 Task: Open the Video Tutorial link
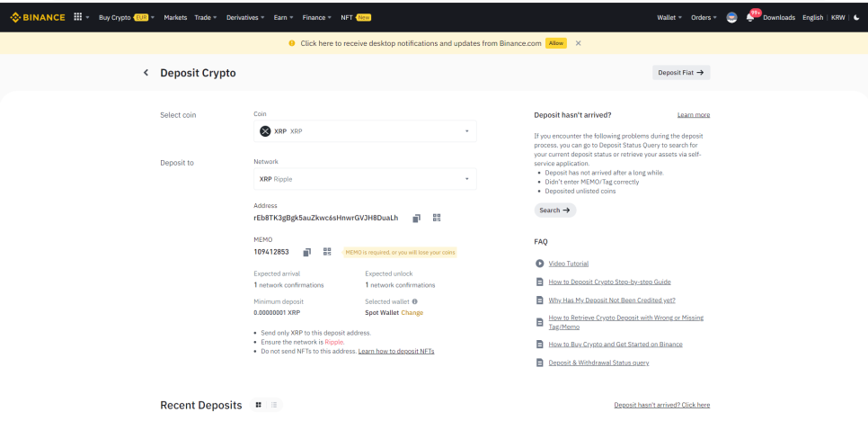(569, 264)
